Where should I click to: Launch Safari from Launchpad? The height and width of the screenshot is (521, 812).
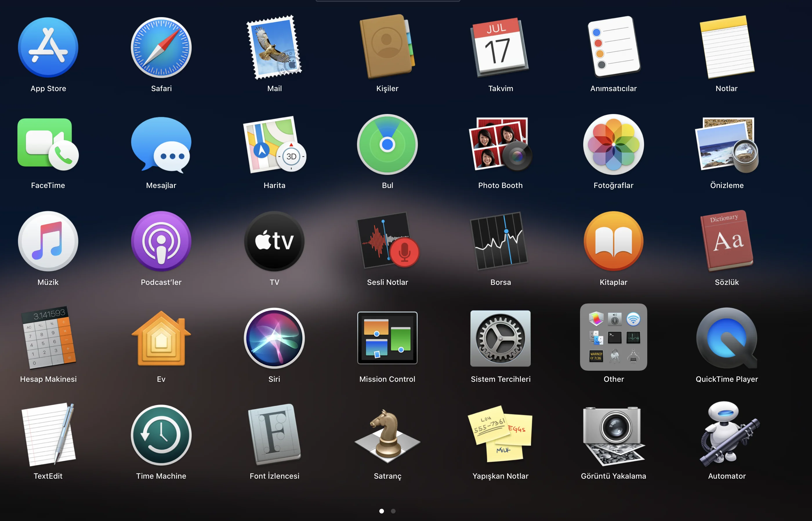click(161, 48)
